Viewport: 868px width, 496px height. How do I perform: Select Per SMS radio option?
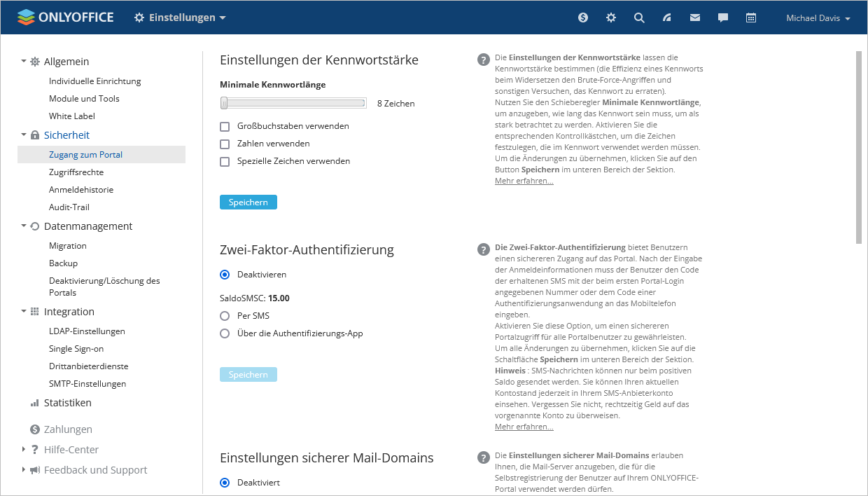tap(225, 316)
